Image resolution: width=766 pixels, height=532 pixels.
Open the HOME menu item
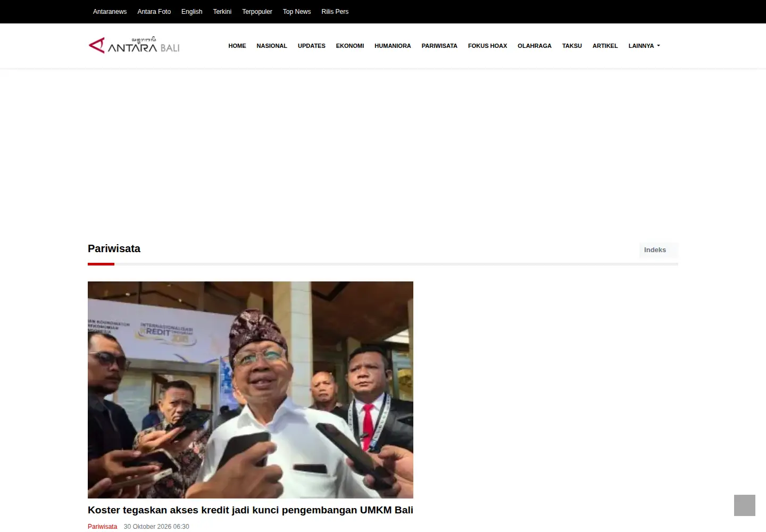click(237, 46)
